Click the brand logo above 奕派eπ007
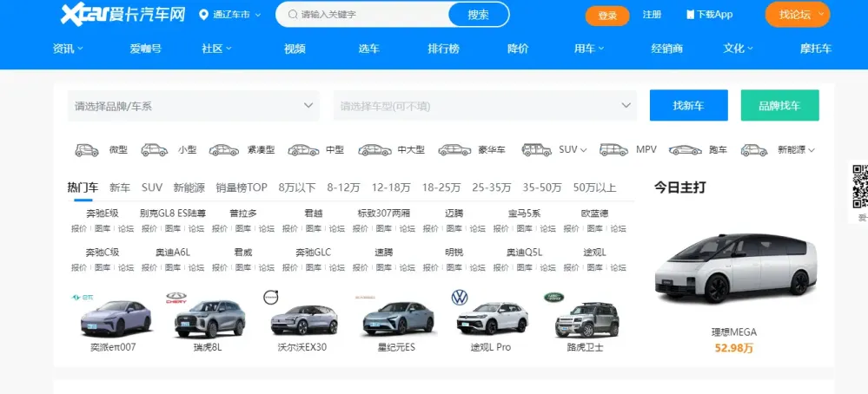868x394 pixels. click(83, 298)
